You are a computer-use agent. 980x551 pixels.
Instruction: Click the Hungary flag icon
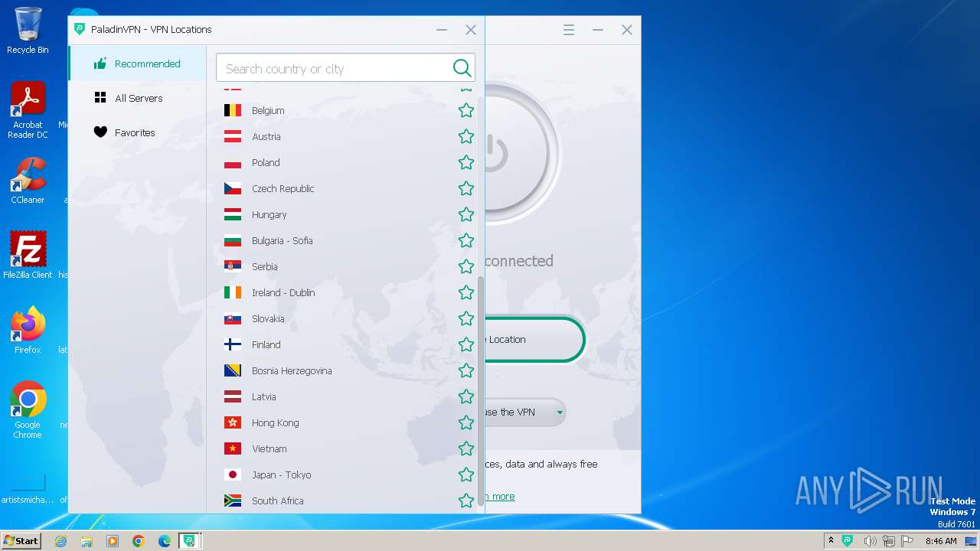pyautogui.click(x=233, y=214)
